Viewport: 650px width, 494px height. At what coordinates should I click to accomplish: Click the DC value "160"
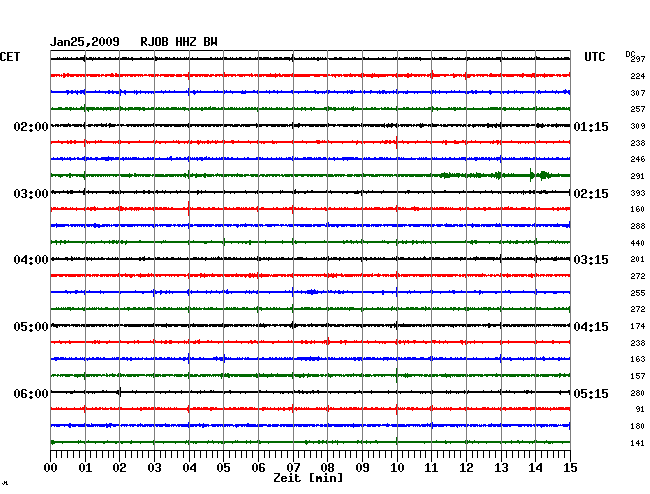(638, 209)
